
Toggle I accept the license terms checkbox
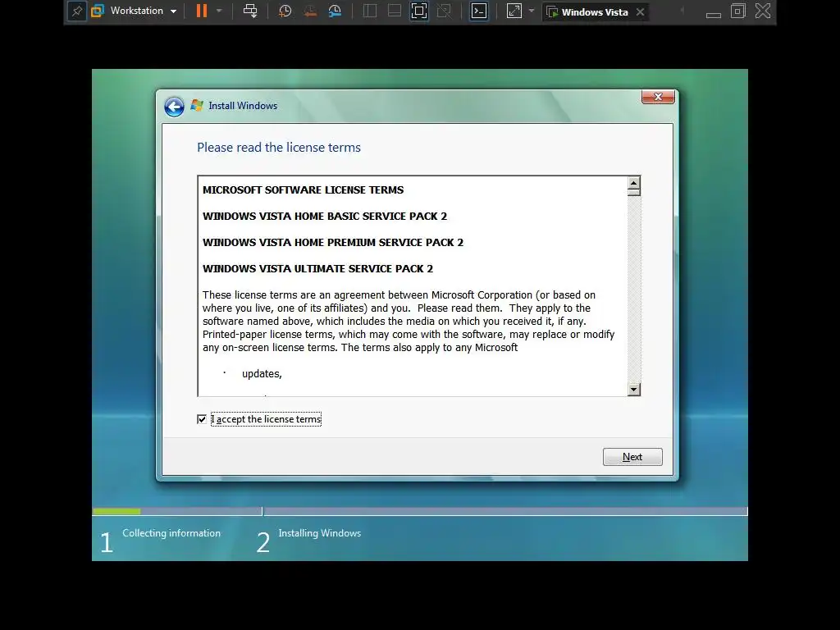202,419
